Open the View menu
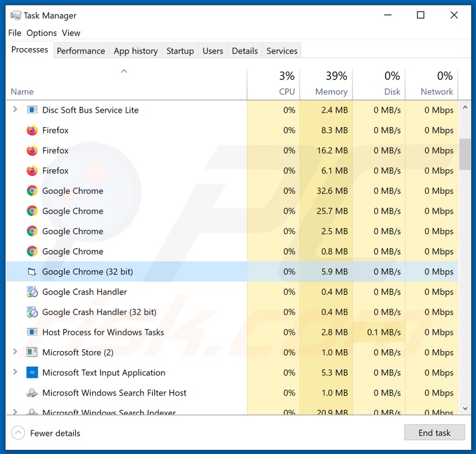This screenshot has width=476, height=454. point(71,33)
